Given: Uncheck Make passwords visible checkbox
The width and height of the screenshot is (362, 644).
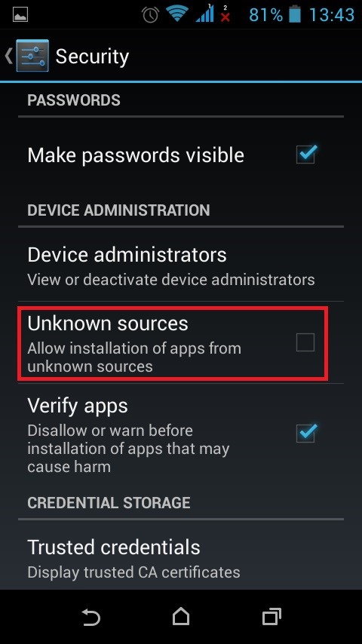Looking at the screenshot, I should pyautogui.click(x=306, y=155).
